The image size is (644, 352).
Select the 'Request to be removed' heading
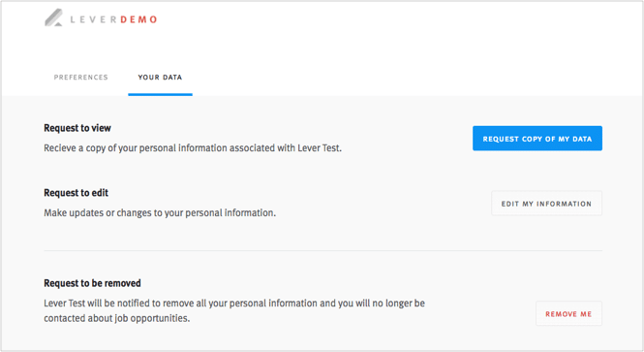tap(92, 283)
